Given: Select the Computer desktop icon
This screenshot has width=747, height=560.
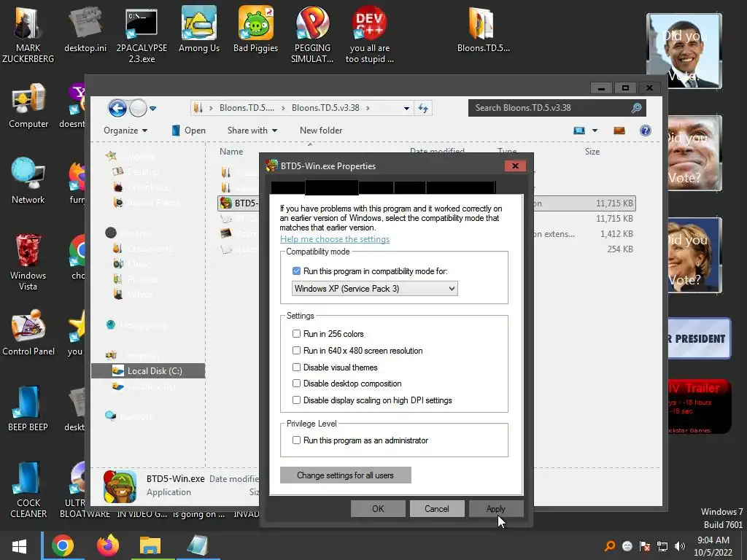Looking at the screenshot, I should coord(28,106).
